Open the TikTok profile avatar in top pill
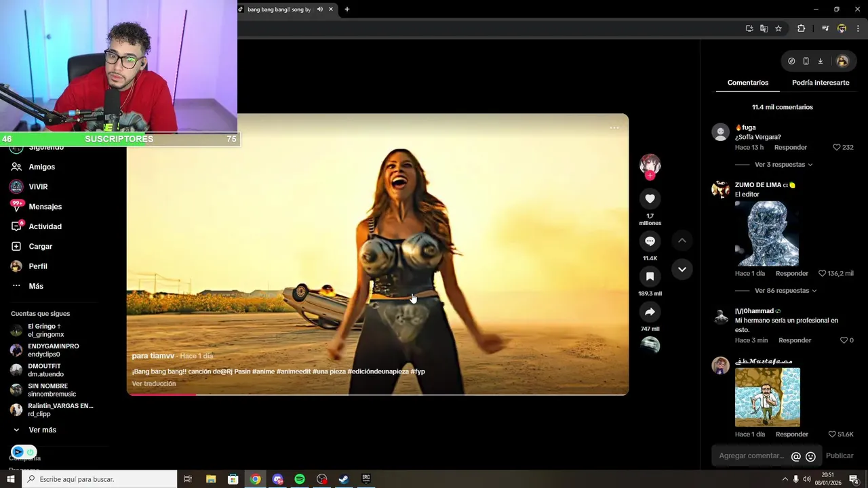868x488 pixels. click(x=842, y=61)
